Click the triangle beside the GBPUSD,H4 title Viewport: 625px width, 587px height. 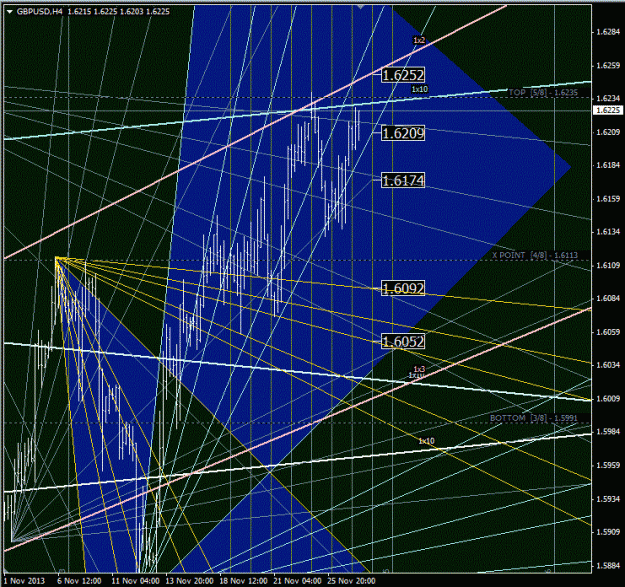pyautogui.click(x=10, y=12)
